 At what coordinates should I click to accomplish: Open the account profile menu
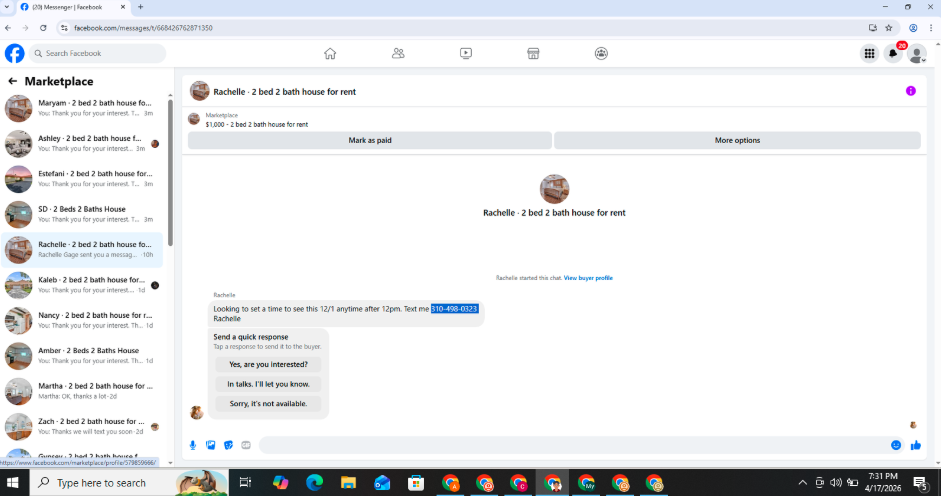916,53
